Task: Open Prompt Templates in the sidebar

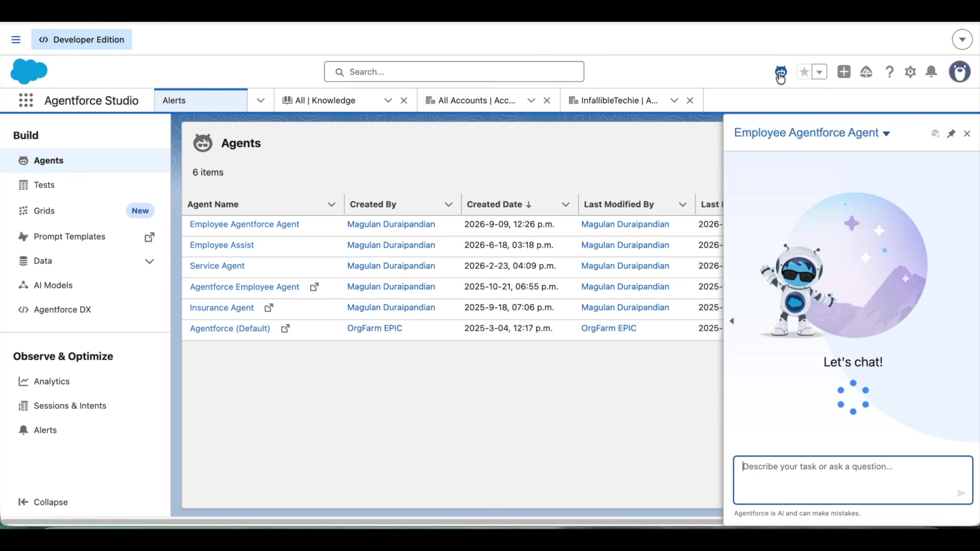Action: 69,237
